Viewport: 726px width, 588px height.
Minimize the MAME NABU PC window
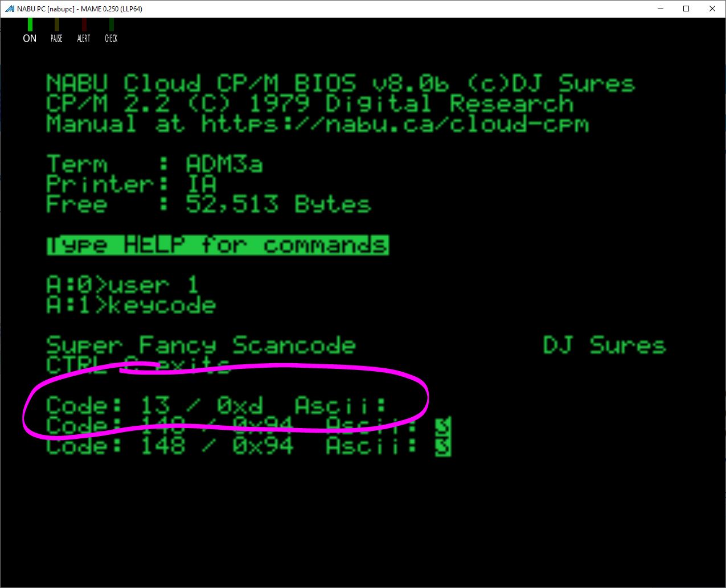(661, 9)
